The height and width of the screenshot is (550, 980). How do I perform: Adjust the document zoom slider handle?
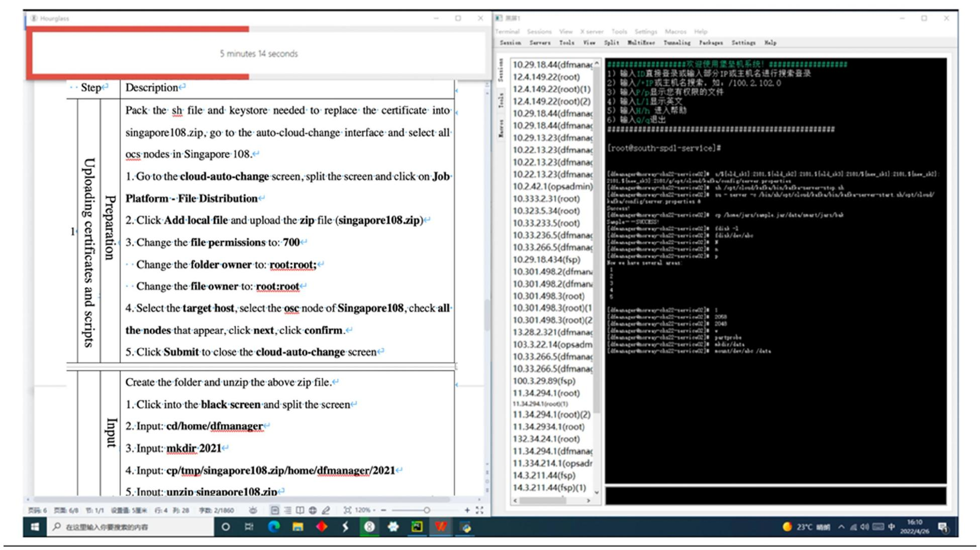click(427, 510)
